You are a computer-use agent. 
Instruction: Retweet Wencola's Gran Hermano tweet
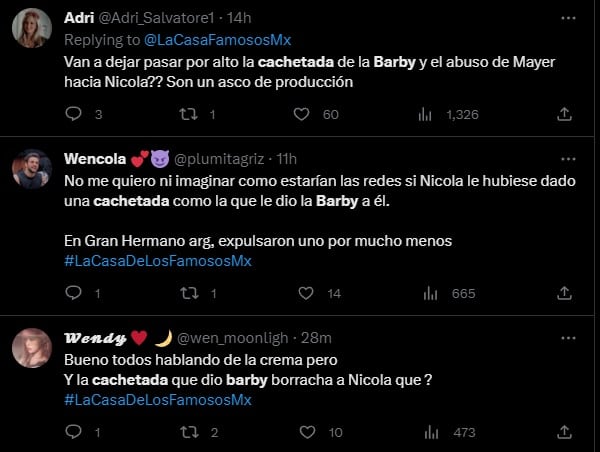pyautogui.click(x=188, y=293)
